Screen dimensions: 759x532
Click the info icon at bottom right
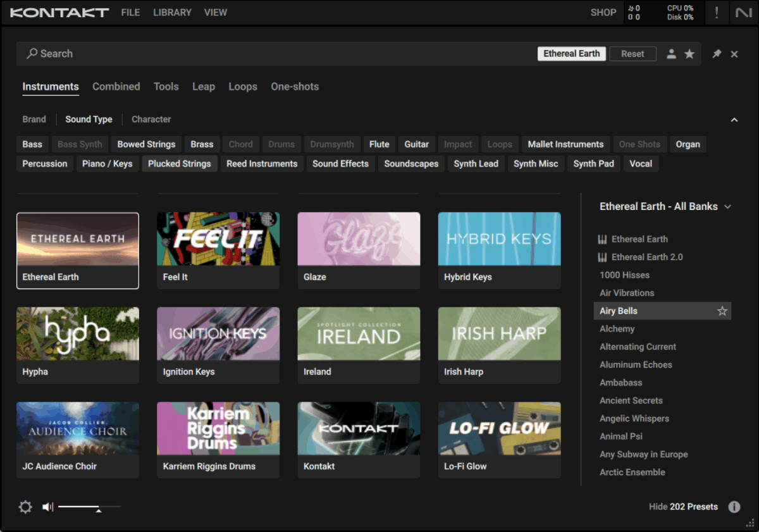coord(734,507)
